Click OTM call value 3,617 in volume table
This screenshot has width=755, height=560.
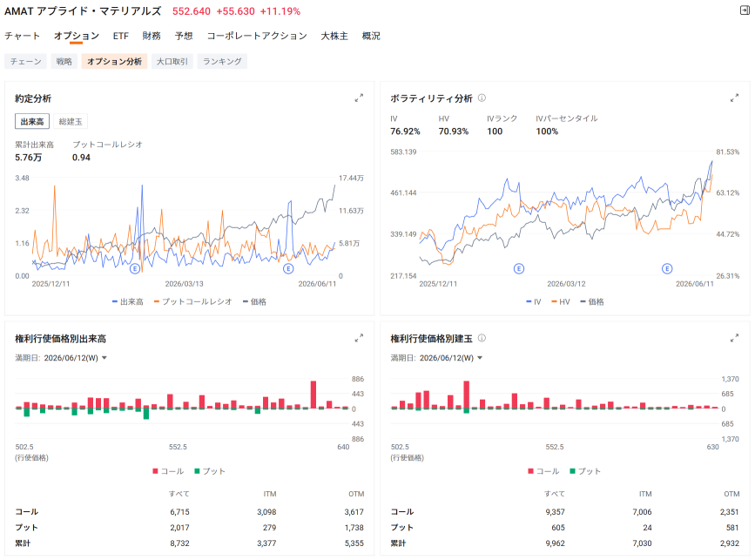tap(354, 512)
